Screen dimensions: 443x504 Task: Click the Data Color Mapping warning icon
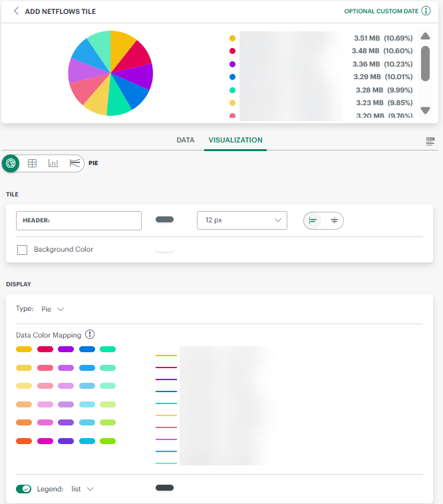(x=90, y=335)
